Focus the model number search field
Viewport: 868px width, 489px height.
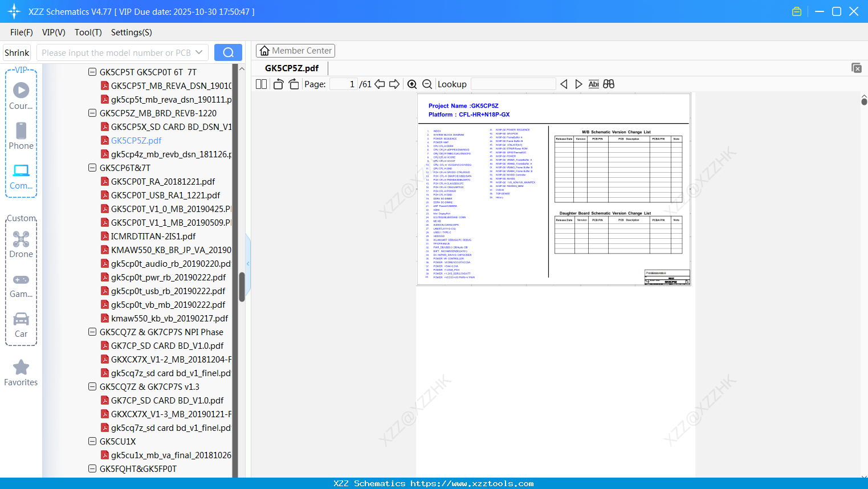tap(116, 52)
